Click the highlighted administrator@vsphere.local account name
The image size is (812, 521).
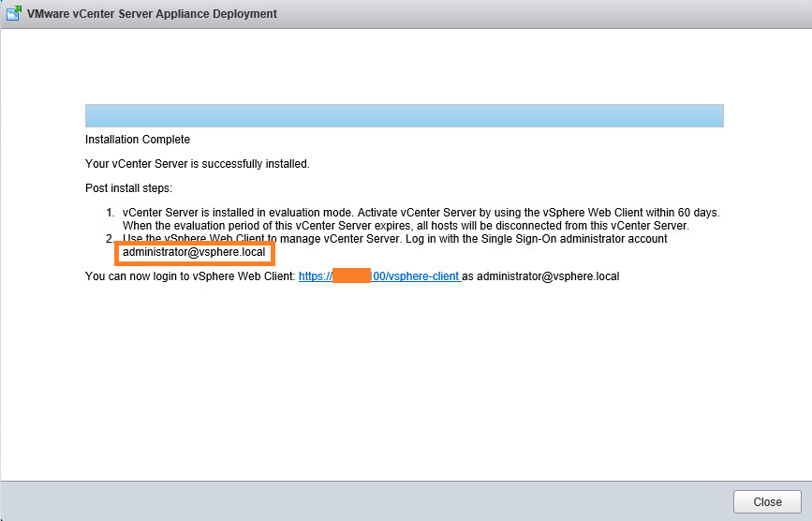pyautogui.click(x=194, y=252)
